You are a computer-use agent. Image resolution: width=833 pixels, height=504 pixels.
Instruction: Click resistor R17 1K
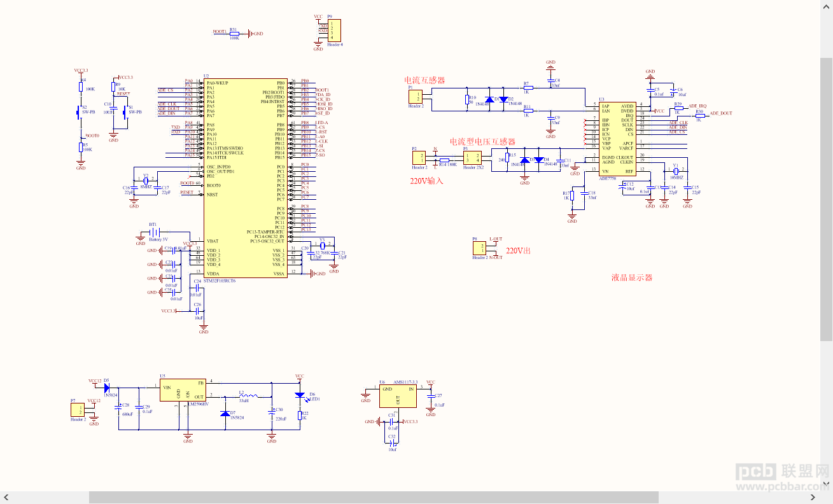(572, 195)
